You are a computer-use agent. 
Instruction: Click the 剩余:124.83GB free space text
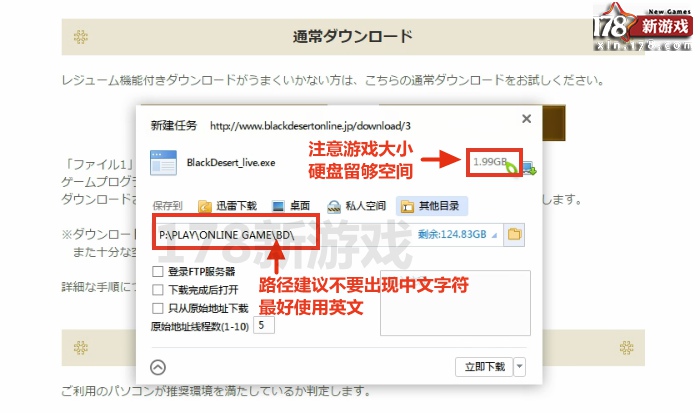(452, 234)
